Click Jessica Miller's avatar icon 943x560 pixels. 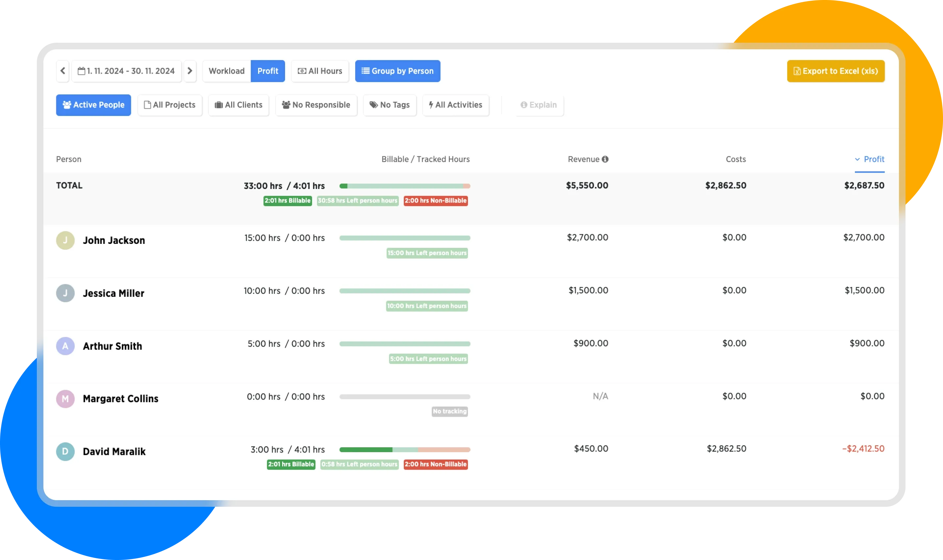click(65, 293)
